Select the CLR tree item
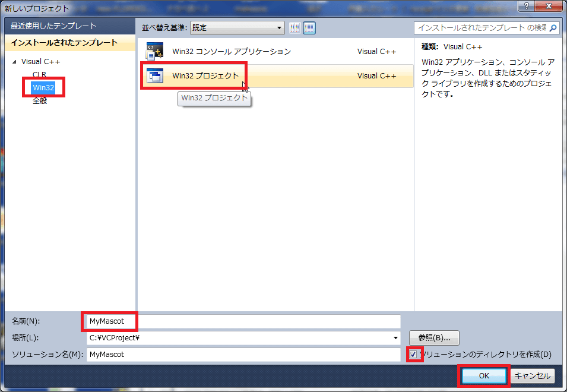This screenshot has height=392, width=567. click(39, 74)
